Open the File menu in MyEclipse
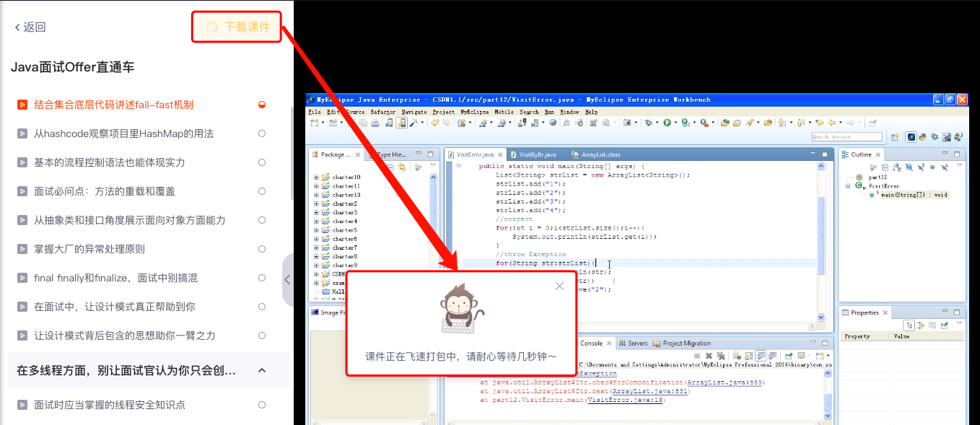The image size is (980, 425). point(315,112)
